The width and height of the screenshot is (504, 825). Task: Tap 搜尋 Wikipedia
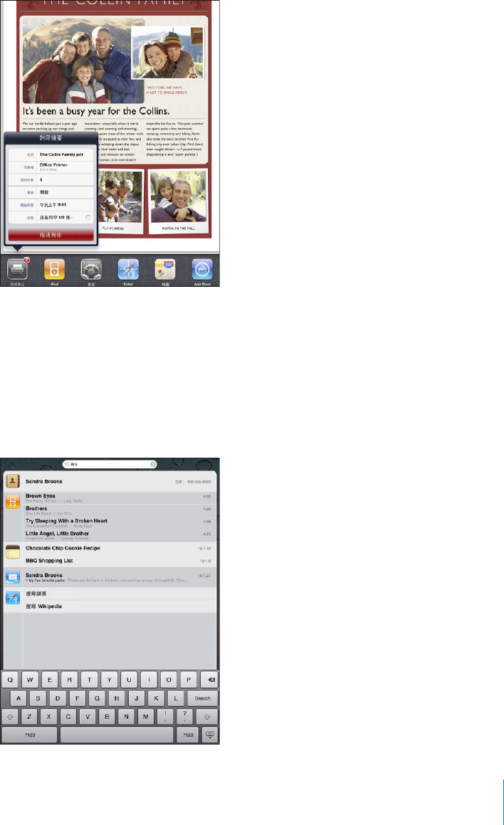(120, 606)
